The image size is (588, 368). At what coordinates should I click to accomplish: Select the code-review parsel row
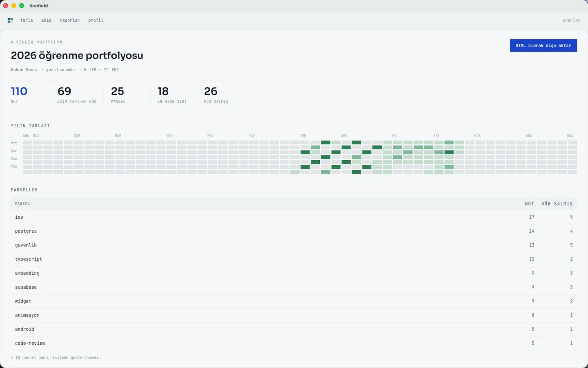tap(294, 343)
